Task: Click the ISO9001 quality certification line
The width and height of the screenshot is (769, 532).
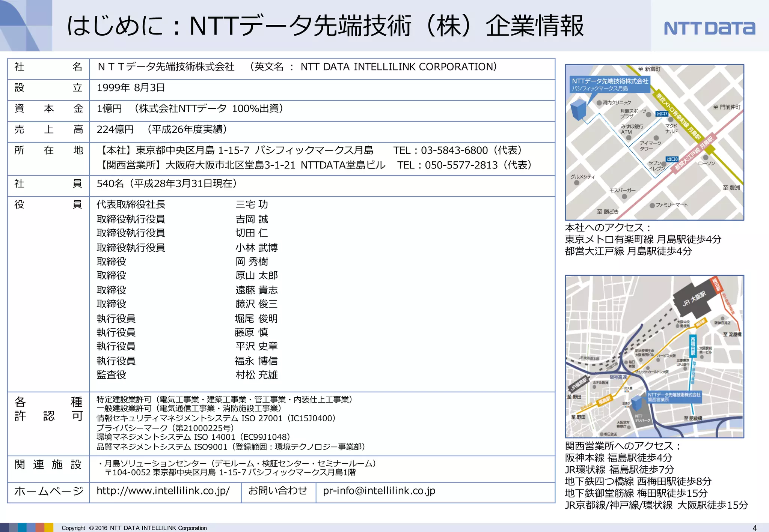Action: pos(231,447)
